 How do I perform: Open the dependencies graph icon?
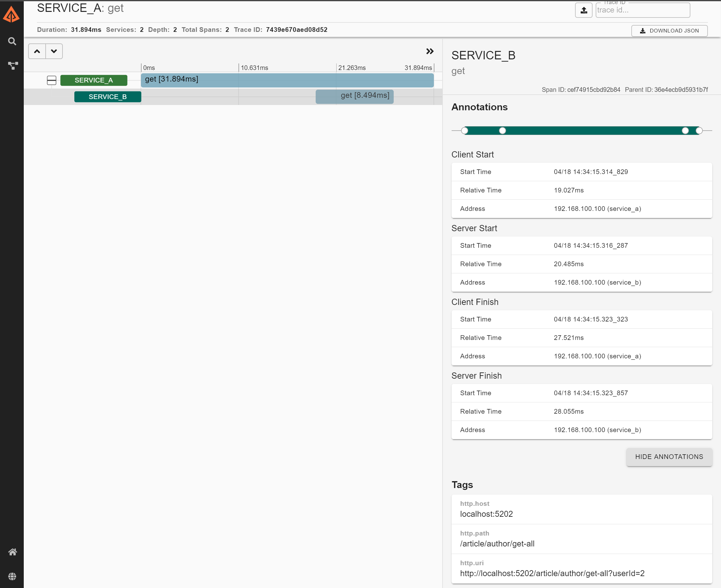[13, 65]
